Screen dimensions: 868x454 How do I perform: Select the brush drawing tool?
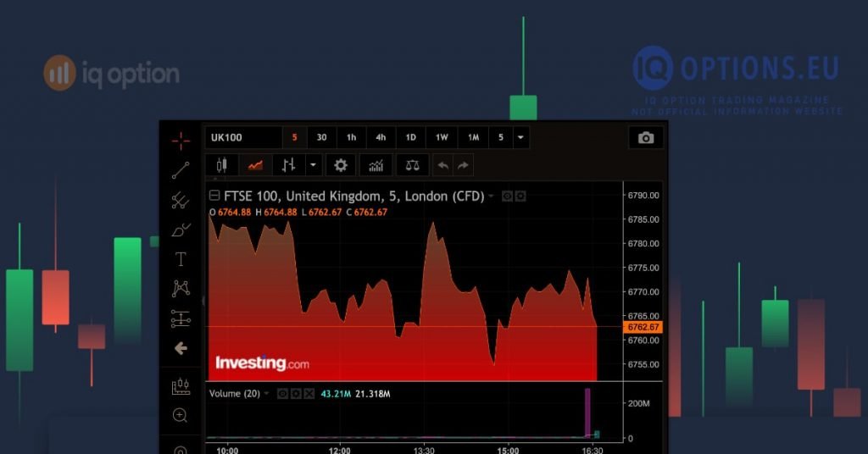coord(181,230)
